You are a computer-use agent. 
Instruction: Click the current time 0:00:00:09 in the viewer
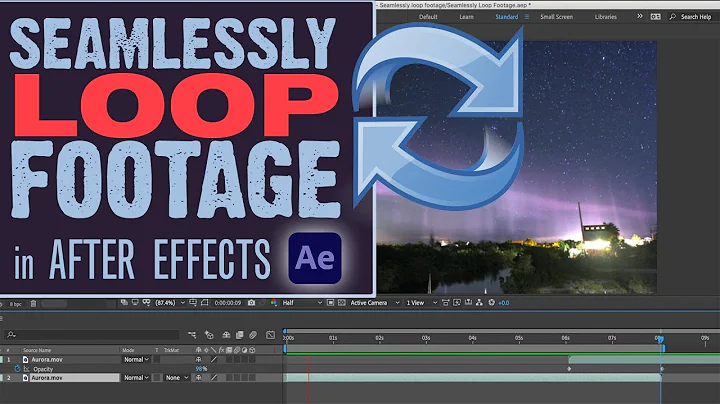coord(228,303)
